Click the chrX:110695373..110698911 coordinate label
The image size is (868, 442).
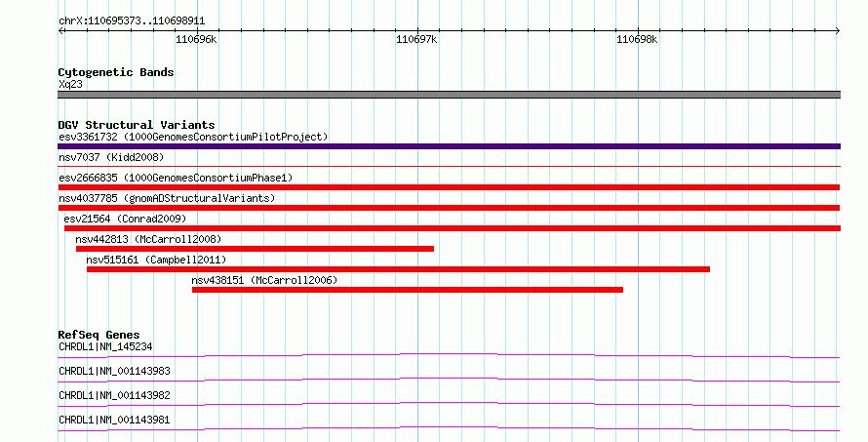tap(132, 21)
